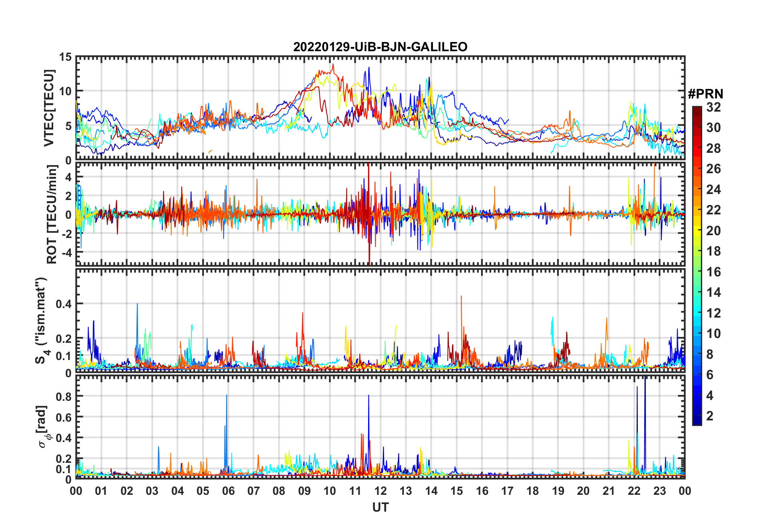Click the 15 tick on VTEC axis
Screen dimensions: 761x532
(66, 57)
